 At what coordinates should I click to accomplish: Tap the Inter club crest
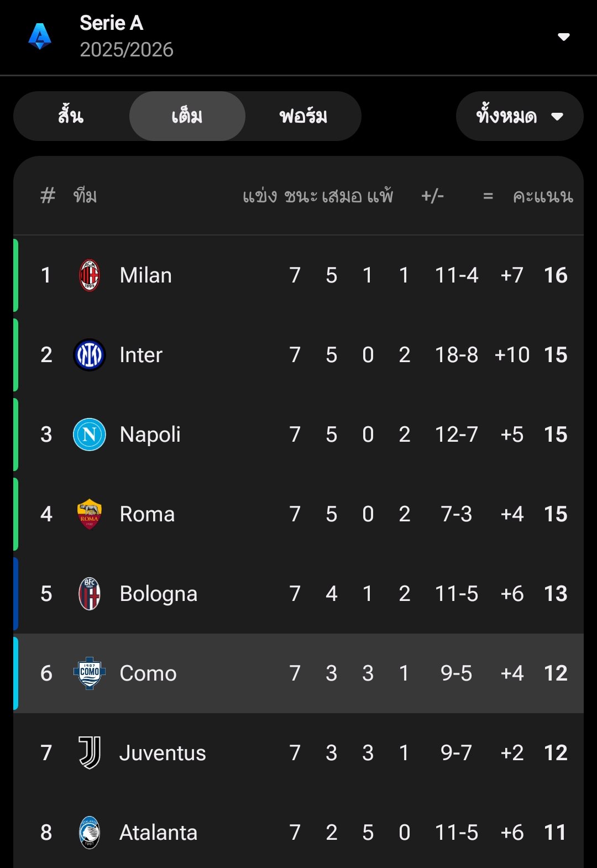pyautogui.click(x=90, y=355)
